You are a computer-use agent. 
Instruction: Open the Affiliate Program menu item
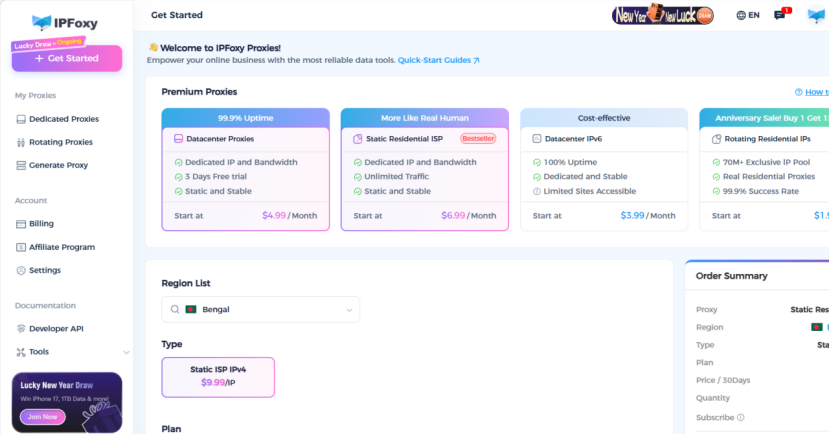point(62,247)
